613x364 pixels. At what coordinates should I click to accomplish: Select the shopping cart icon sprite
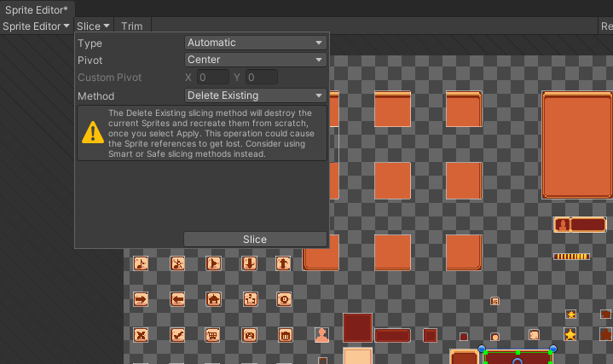coord(212,335)
